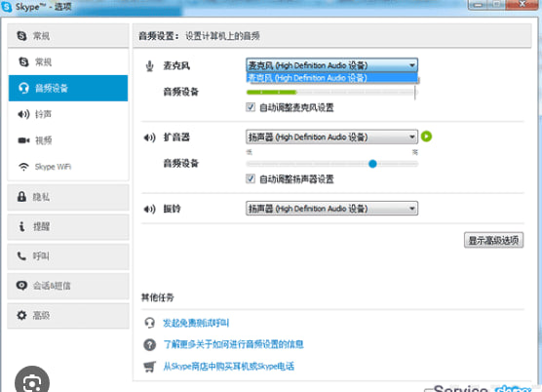
Task: Click the padlock icon beside 隐私
Action: [x=21, y=197]
